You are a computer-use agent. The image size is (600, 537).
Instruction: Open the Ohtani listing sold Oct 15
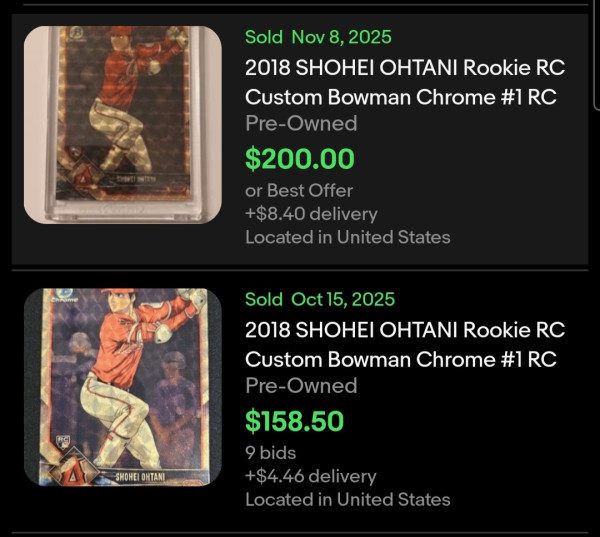404,345
